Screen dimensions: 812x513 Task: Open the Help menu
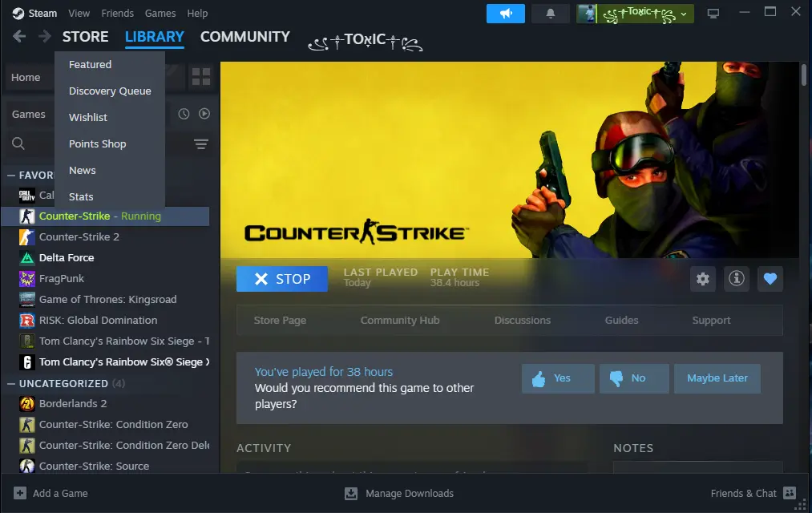(x=197, y=14)
